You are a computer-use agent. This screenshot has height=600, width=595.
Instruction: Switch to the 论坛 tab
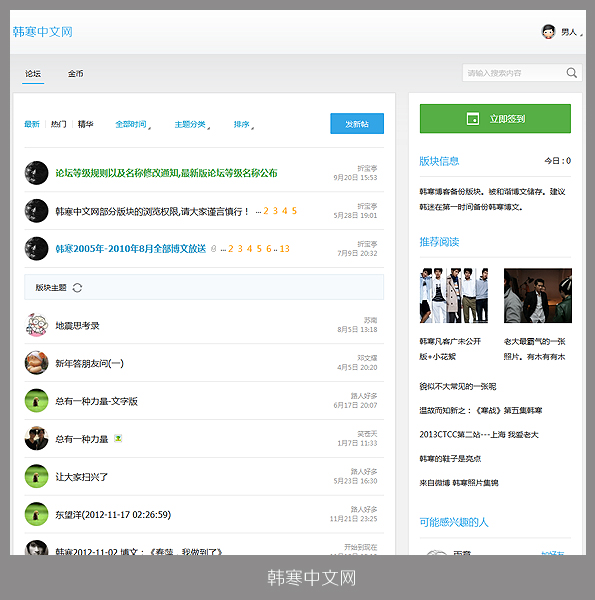coord(33,73)
